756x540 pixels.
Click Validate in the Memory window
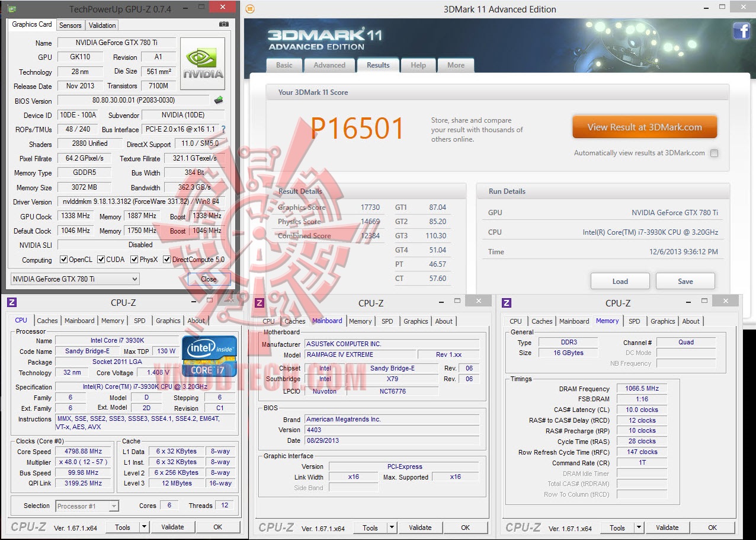point(667,528)
